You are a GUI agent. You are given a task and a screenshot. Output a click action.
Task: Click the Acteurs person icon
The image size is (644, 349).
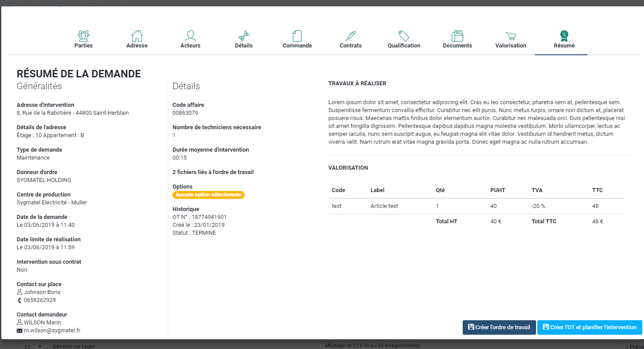coord(191,36)
